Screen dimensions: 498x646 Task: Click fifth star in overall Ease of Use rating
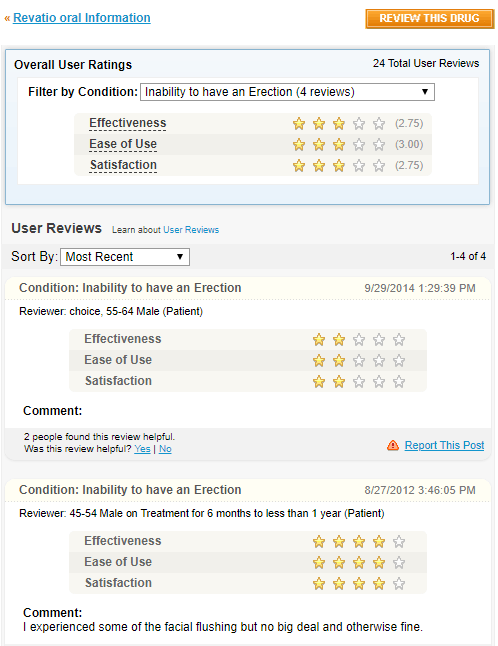point(379,145)
